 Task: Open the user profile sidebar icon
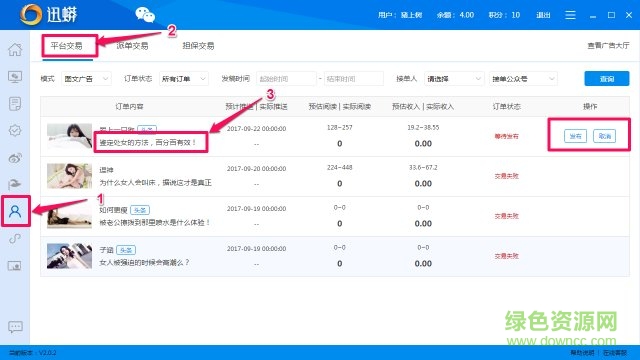click(x=15, y=211)
